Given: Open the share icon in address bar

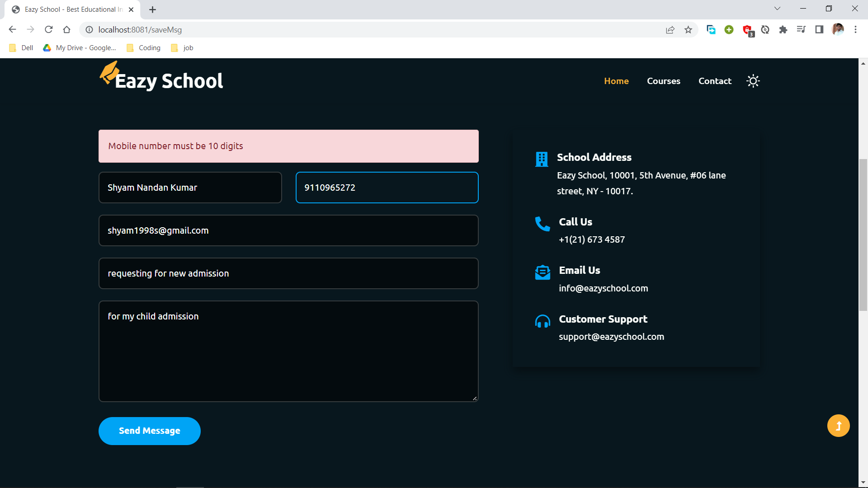Looking at the screenshot, I should point(670,29).
